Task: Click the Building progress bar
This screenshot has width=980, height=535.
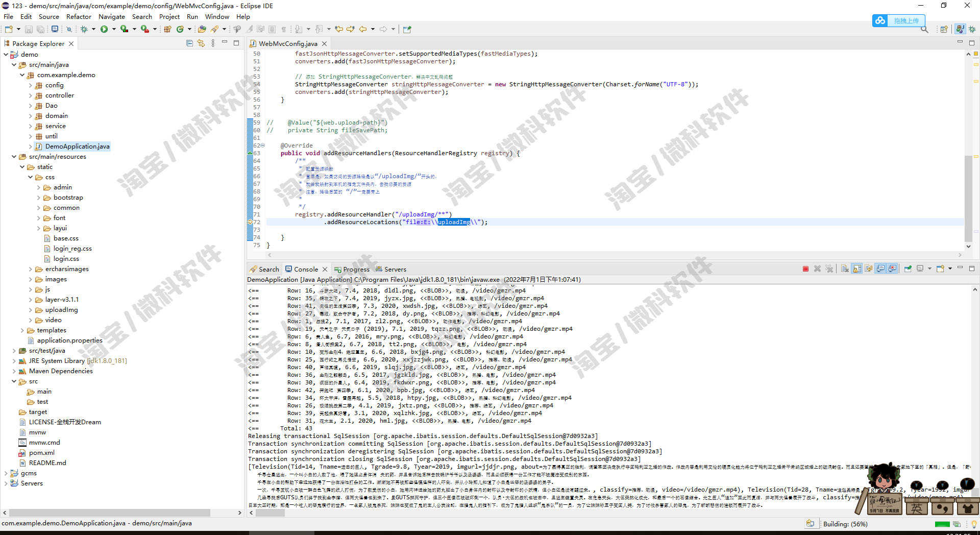Action: 942,524
